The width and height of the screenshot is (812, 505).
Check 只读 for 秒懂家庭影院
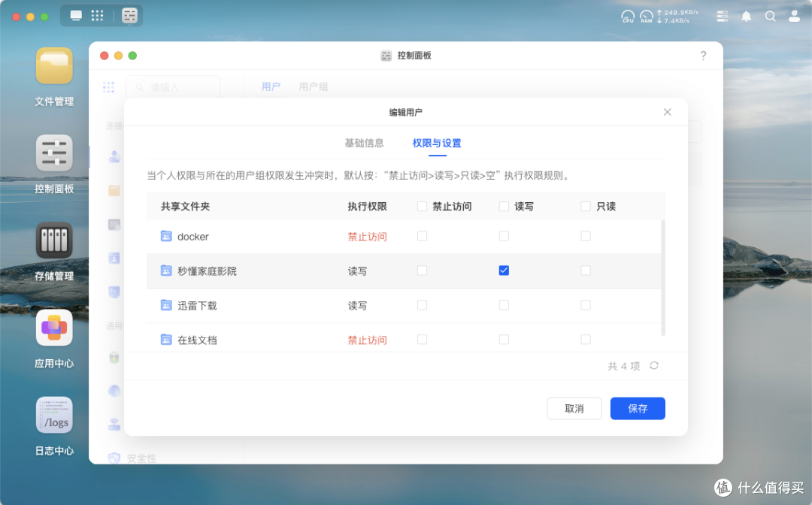coord(586,271)
